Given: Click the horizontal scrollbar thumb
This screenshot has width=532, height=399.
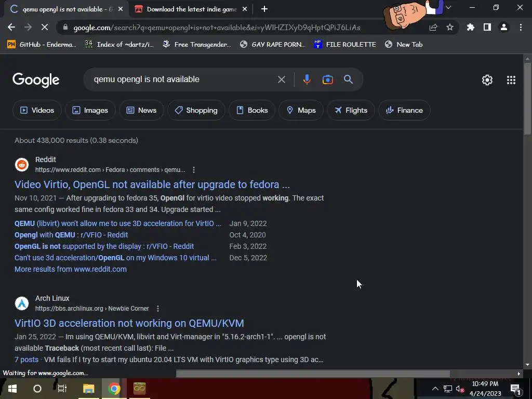Looking at the screenshot, I should pyautogui.click(x=313, y=374).
